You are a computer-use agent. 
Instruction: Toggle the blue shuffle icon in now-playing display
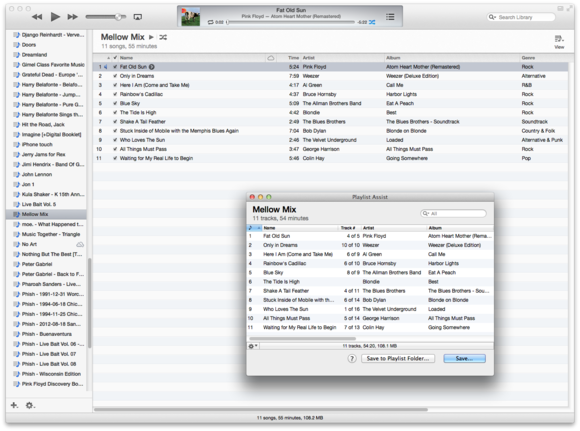coord(372,22)
